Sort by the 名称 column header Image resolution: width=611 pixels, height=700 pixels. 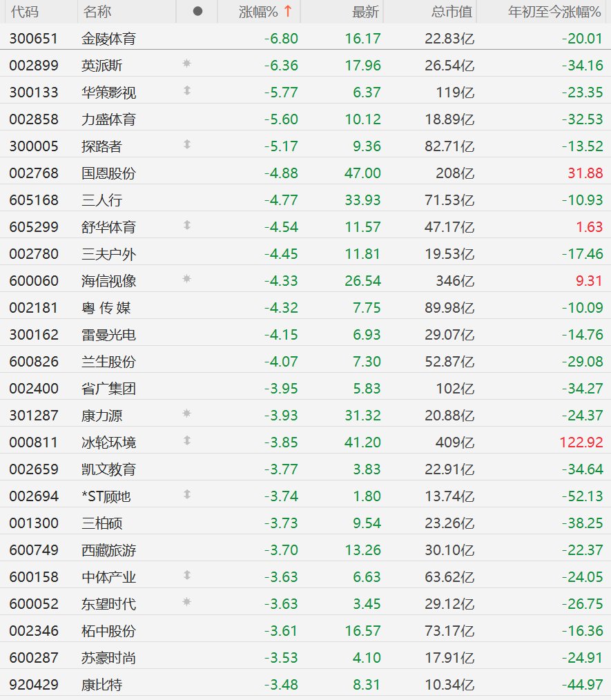point(97,12)
